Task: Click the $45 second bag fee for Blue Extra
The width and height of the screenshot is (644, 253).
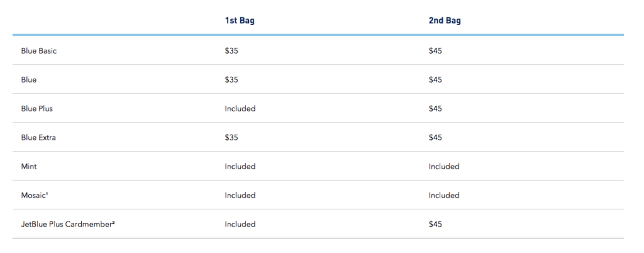Action: 435,138
